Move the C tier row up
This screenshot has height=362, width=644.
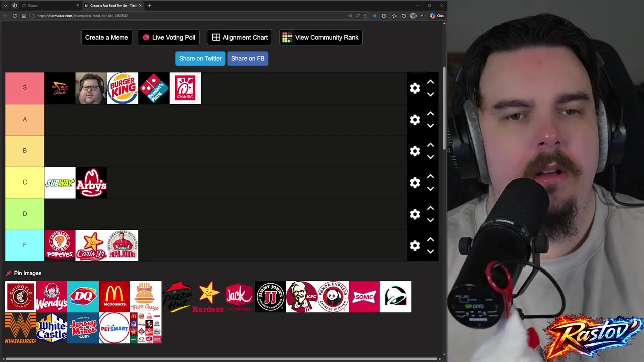430,176
